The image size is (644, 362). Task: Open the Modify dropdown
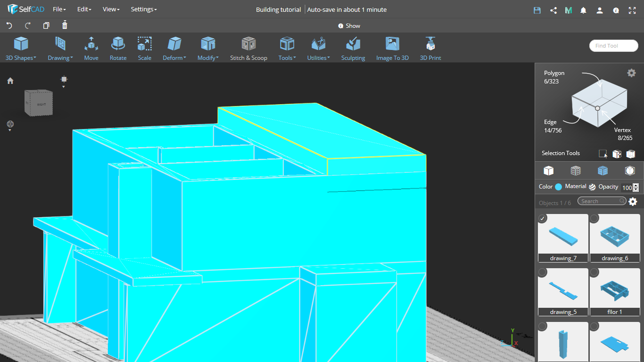coord(208,49)
